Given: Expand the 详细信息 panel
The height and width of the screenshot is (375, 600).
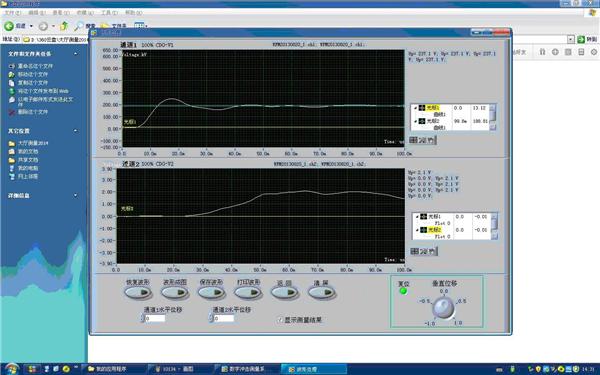Looking at the screenshot, I should tap(75, 196).
